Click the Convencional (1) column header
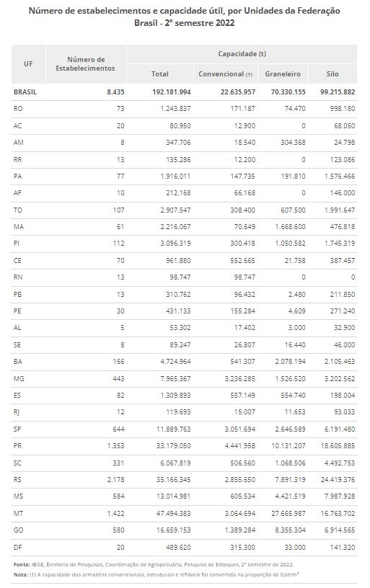This screenshot has height=588, width=370. click(x=226, y=74)
